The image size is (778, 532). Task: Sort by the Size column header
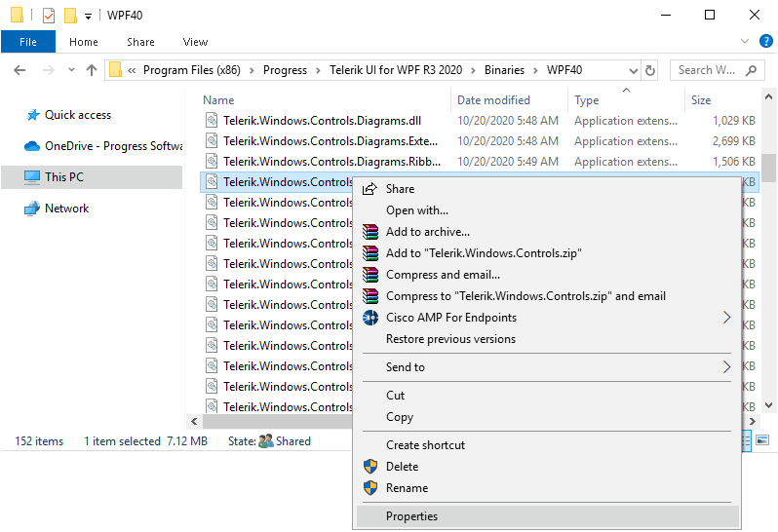point(701,100)
